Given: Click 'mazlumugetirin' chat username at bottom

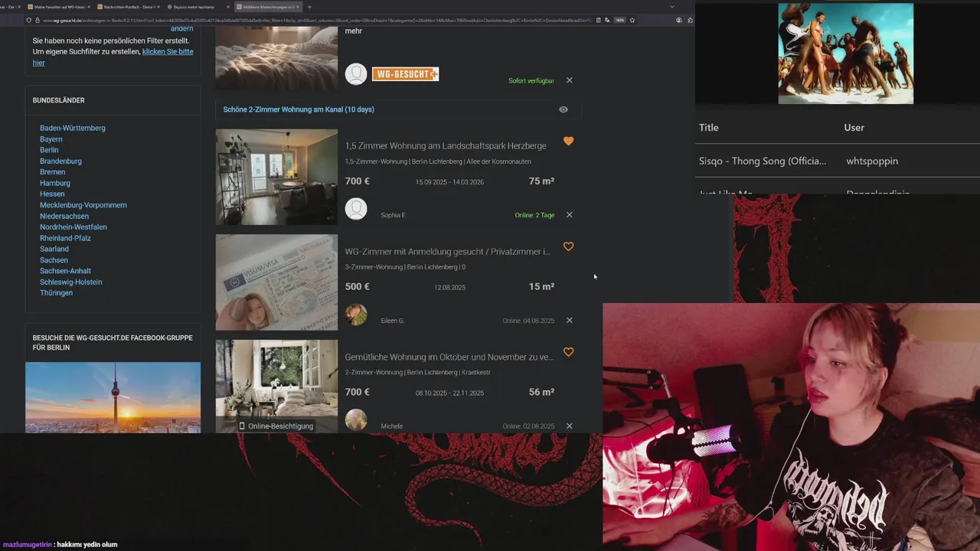Looking at the screenshot, I should pos(27,545).
